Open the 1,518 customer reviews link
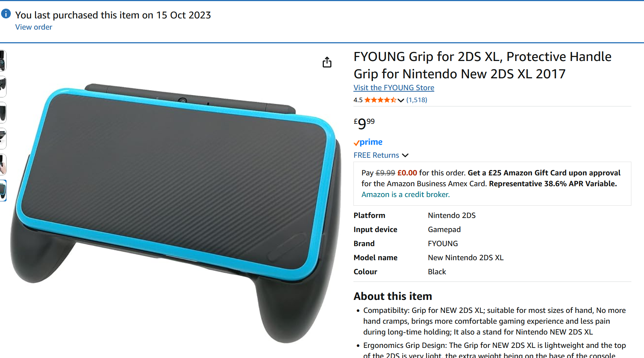This screenshot has width=644, height=358. click(417, 100)
